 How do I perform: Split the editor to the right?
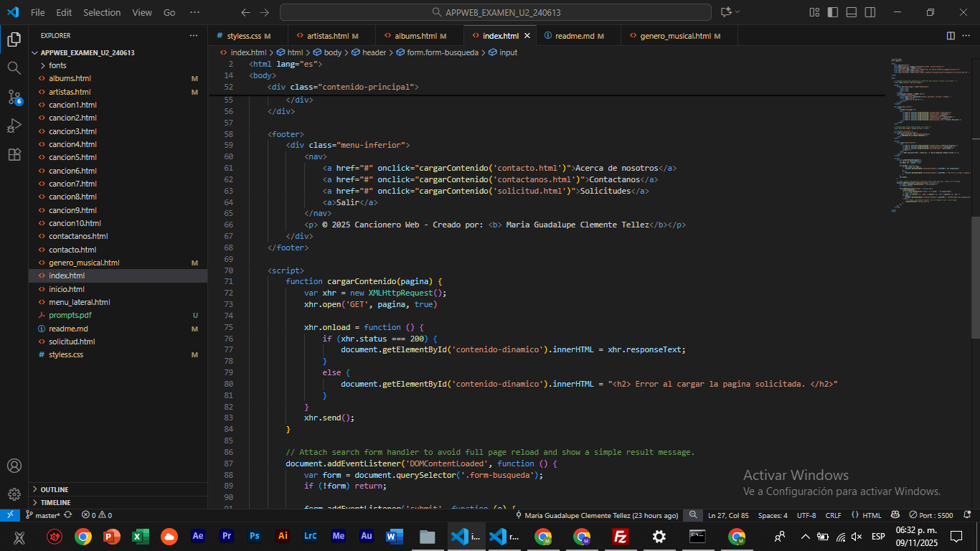[x=951, y=35]
